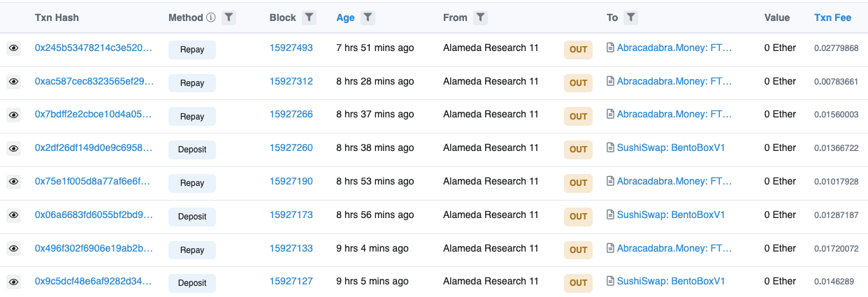View details eye icon for 0x06a6683fd6055bf2bd9

(x=13, y=216)
